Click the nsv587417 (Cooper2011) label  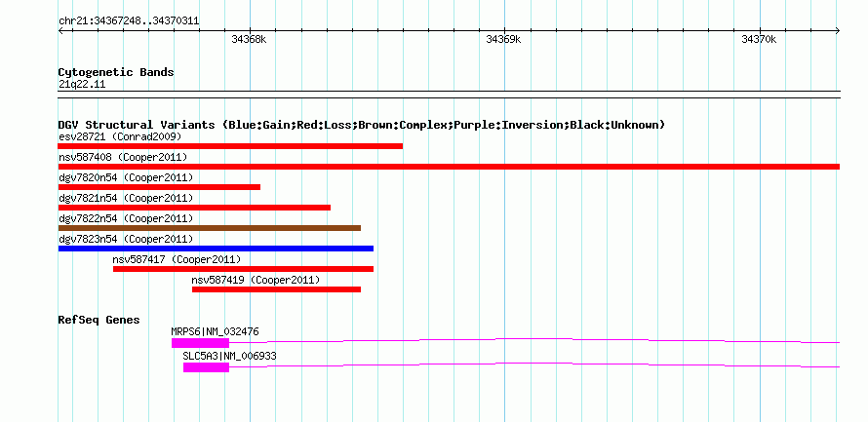coord(178,259)
